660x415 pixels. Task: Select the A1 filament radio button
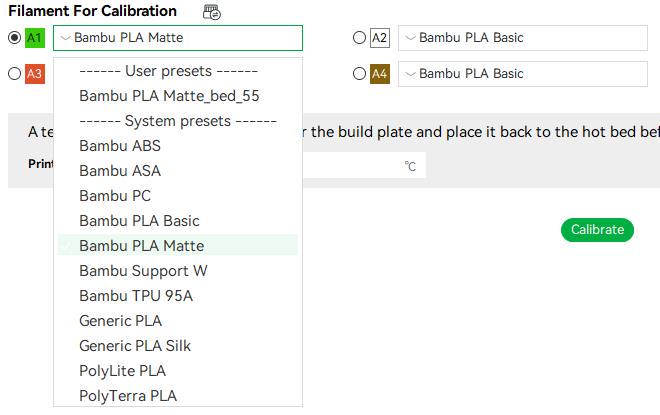coord(14,38)
